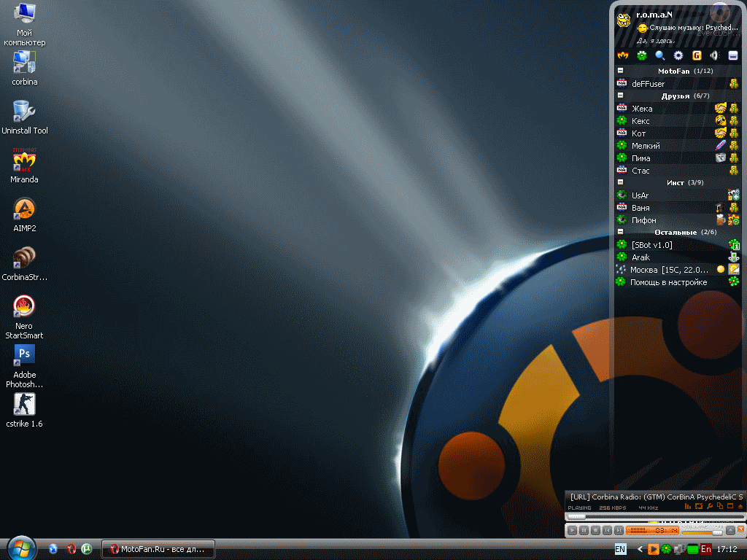
Task: Click the green ICQ flower status icon in Miranda toolbar
Action: pos(642,55)
